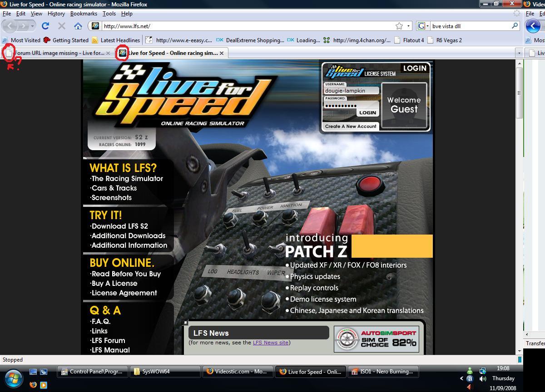The width and height of the screenshot is (545, 392).
Task: Open Read Before You Buy
Action: (x=125, y=274)
